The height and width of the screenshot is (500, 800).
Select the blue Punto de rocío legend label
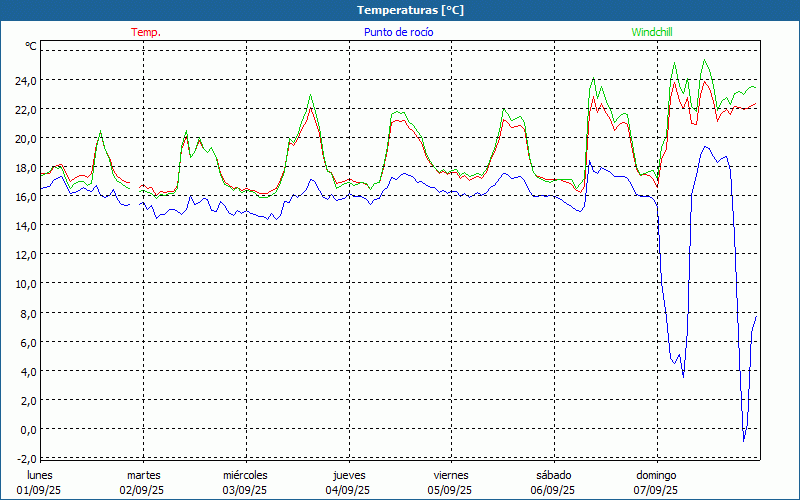398,32
